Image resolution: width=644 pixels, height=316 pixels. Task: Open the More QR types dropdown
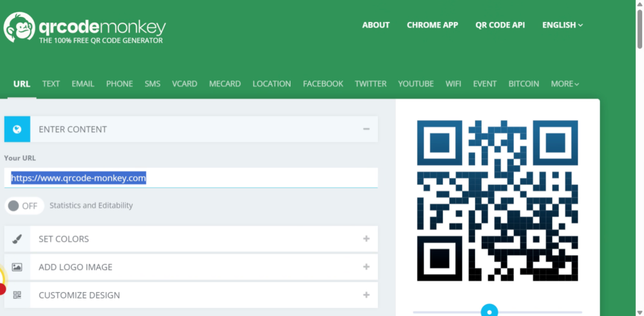[x=565, y=84]
